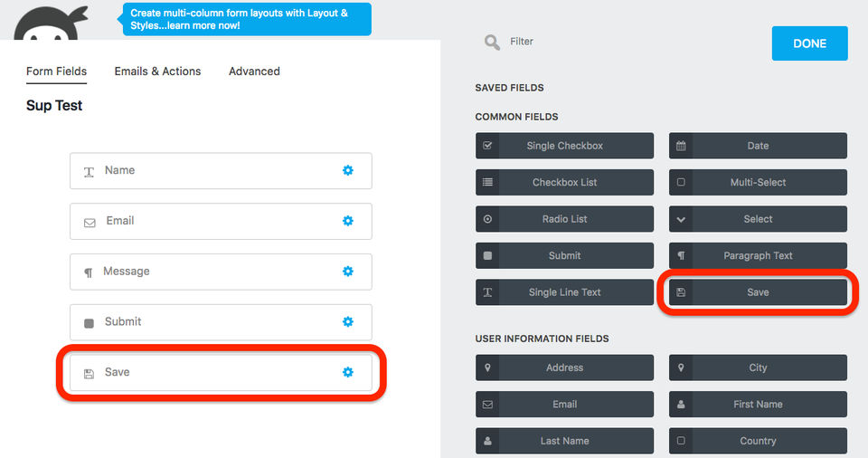Add a Multi-Select field

[758, 182]
